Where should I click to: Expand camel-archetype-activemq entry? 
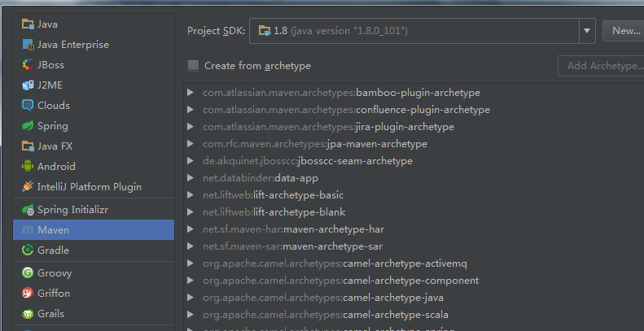191,263
